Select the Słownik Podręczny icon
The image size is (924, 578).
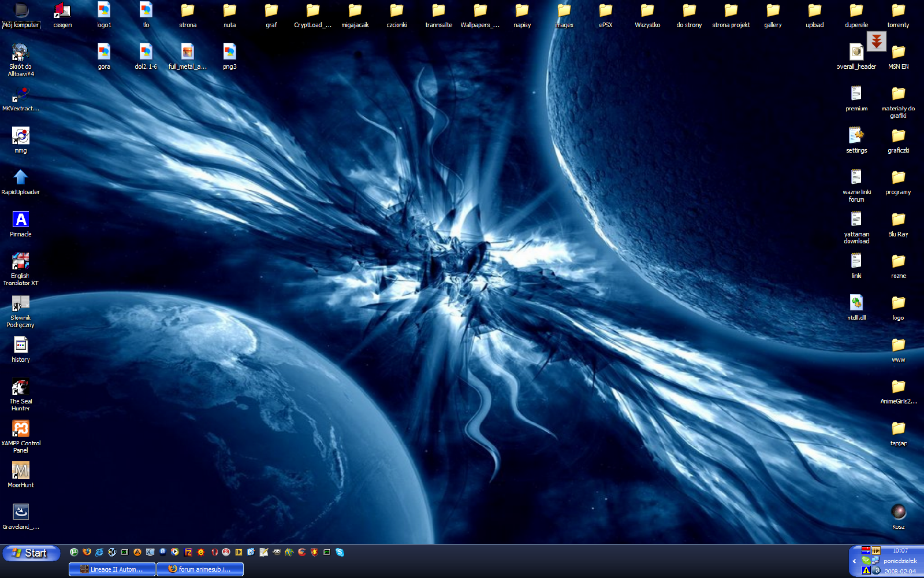pos(21,312)
